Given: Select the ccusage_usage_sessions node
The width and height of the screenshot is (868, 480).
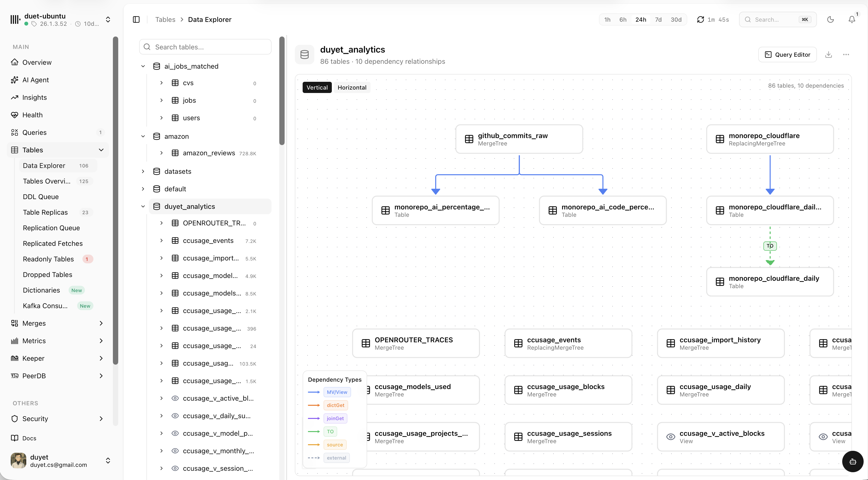Looking at the screenshot, I should (568, 437).
